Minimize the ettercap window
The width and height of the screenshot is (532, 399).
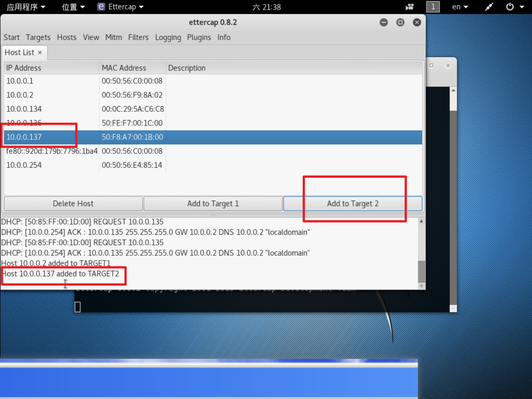point(384,23)
